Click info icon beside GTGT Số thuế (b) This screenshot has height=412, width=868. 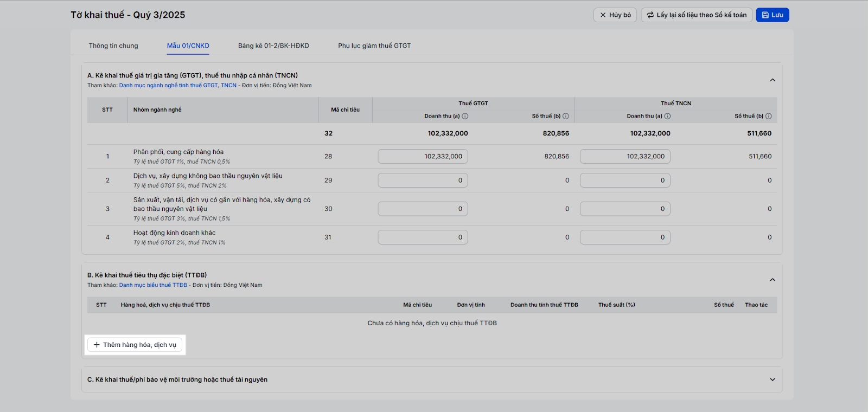(566, 116)
